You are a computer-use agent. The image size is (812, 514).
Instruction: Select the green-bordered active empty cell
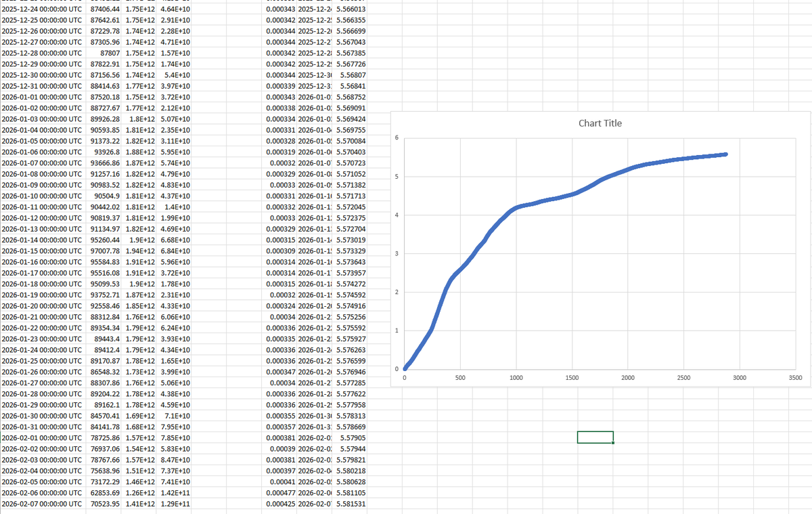click(595, 437)
